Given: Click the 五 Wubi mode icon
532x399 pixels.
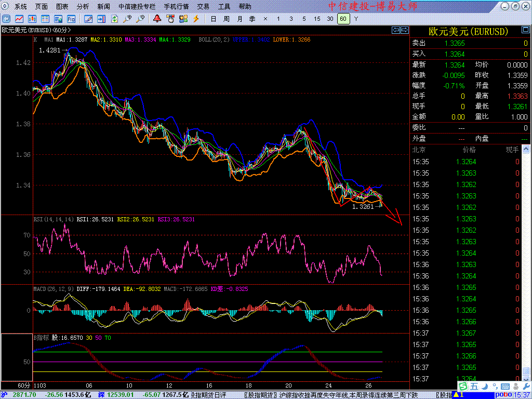Looking at the screenshot, I should (x=474, y=387).
